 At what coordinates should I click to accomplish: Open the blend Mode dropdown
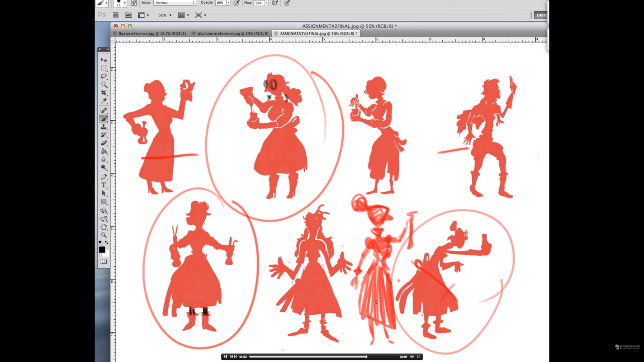(x=175, y=2)
